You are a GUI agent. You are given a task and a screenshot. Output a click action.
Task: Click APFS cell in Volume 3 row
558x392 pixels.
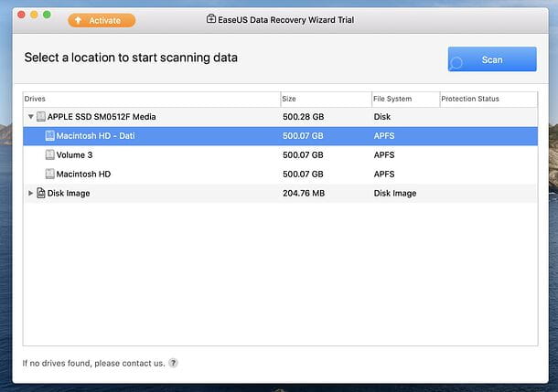384,155
